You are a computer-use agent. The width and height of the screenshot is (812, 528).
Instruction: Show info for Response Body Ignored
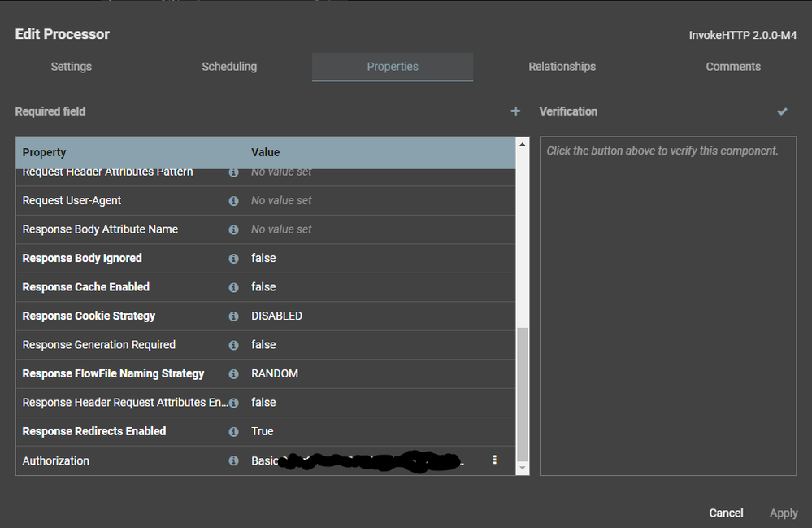pos(233,259)
